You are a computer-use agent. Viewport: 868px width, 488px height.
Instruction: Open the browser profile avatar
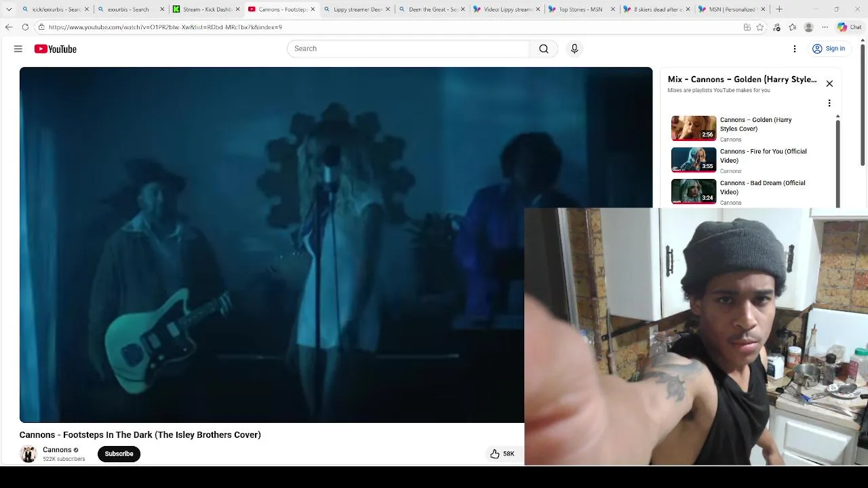click(x=808, y=27)
